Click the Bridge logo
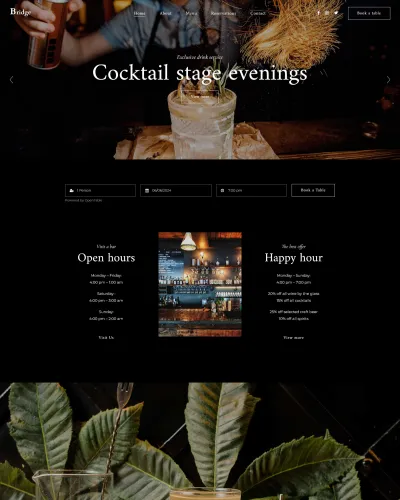400x500 pixels. (x=20, y=12)
